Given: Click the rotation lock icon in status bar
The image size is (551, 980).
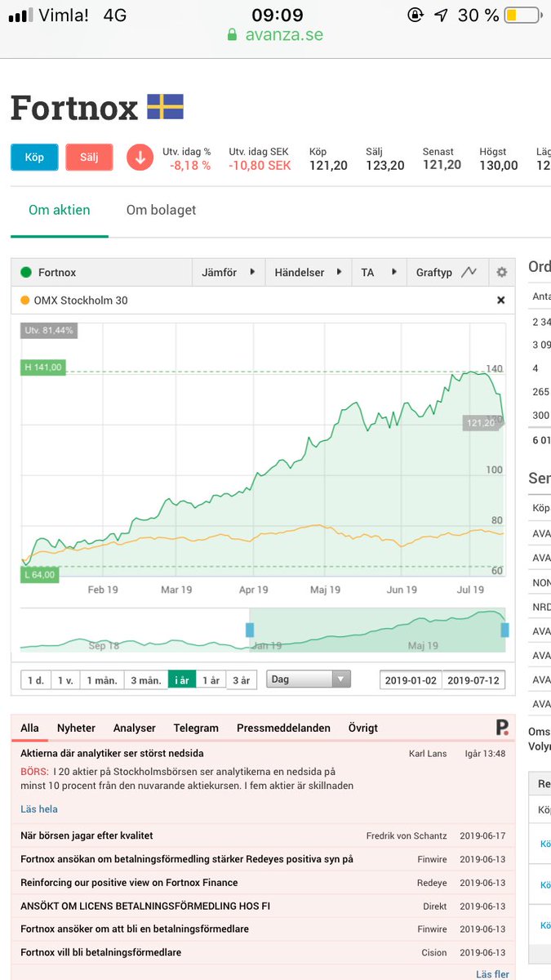Looking at the screenshot, I should (415, 15).
